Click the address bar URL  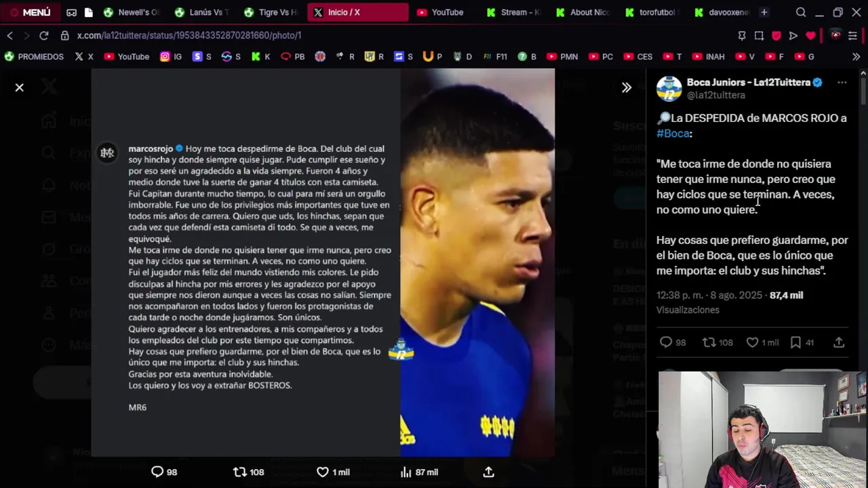click(189, 35)
